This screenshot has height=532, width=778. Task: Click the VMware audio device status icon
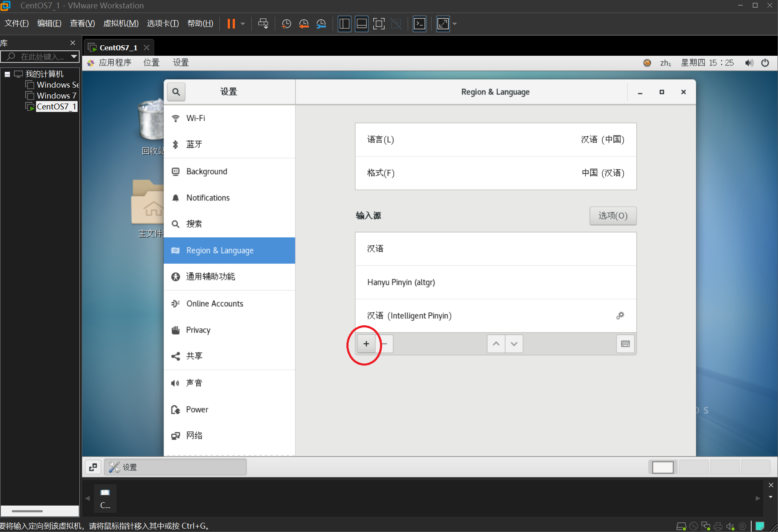pos(730,526)
